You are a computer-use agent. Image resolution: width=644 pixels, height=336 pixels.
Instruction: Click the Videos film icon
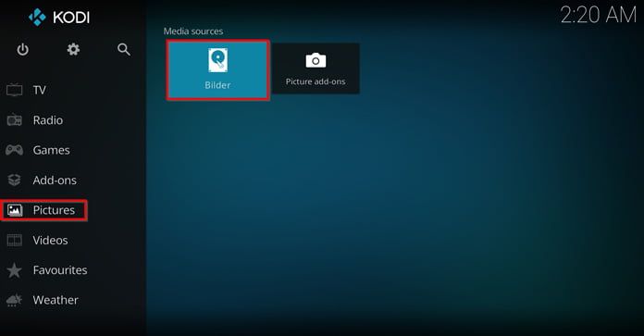coord(15,241)
